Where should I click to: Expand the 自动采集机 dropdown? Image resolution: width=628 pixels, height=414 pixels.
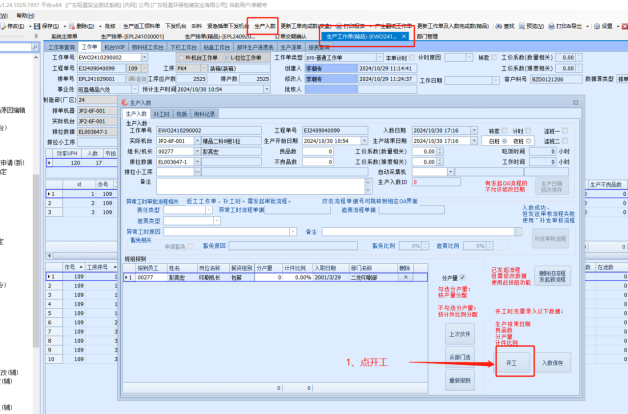tap(451, 172)
